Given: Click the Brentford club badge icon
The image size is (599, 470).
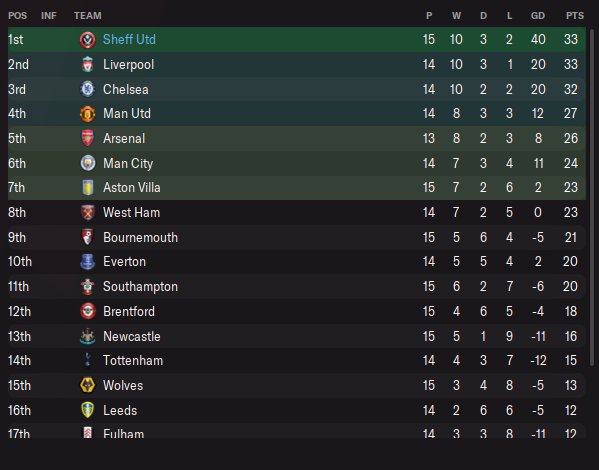Looking at the screenshot, I should (x=87, y=311).
